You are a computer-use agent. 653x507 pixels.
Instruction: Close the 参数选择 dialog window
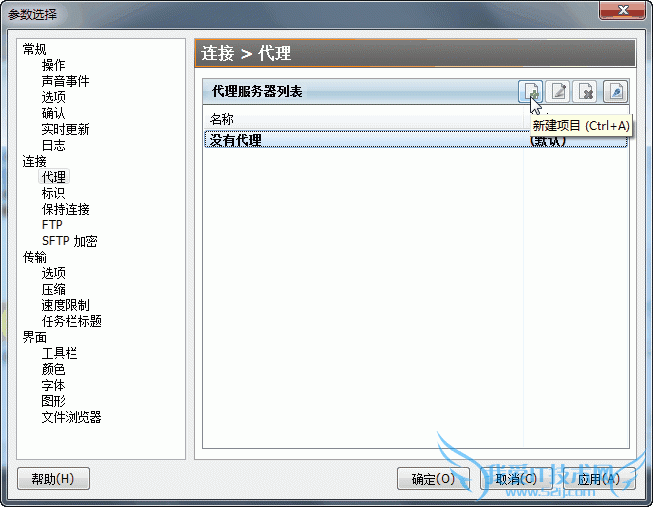point(623,11)
